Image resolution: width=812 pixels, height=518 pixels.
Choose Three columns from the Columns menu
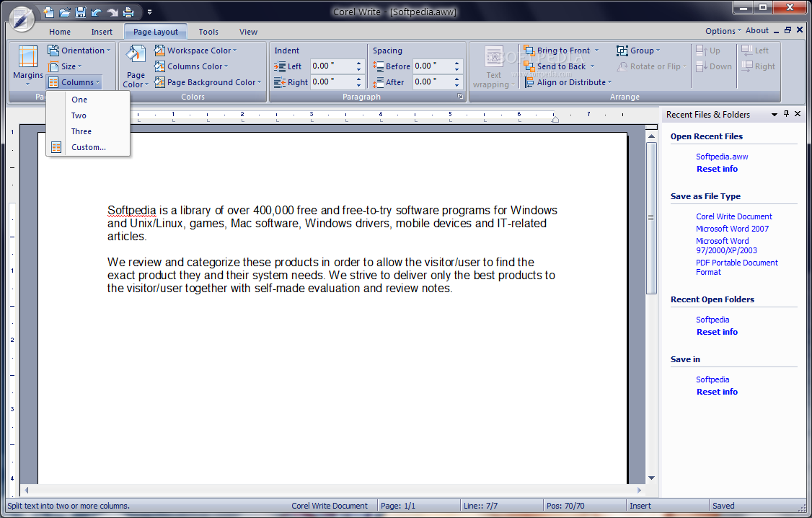[x=88, y=131]
